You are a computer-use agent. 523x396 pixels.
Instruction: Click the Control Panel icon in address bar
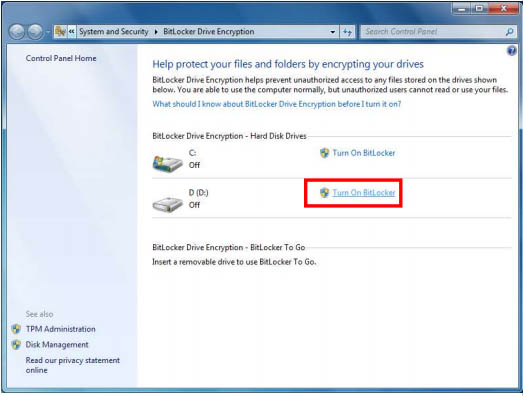(60, 32)
